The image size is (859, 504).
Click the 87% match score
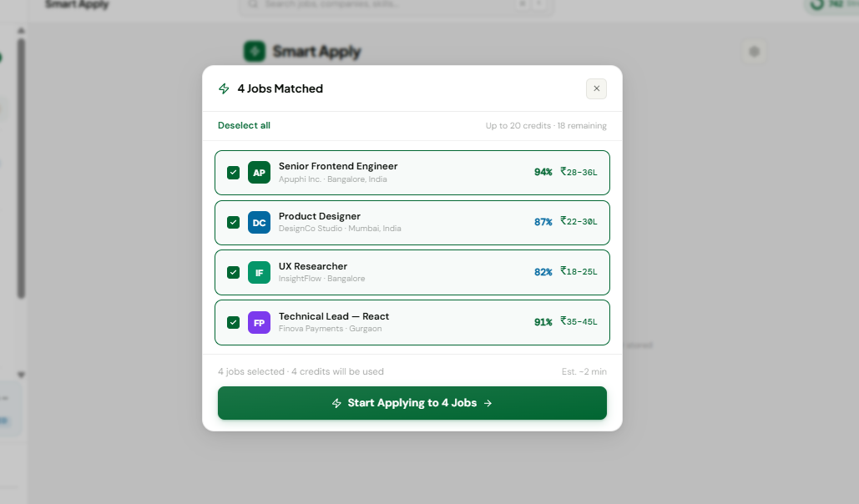point(543,222)
